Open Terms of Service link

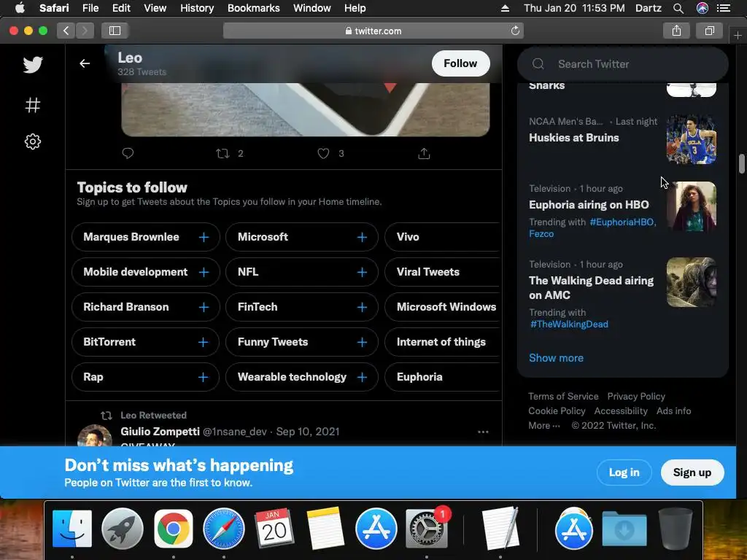coord(563,396)
